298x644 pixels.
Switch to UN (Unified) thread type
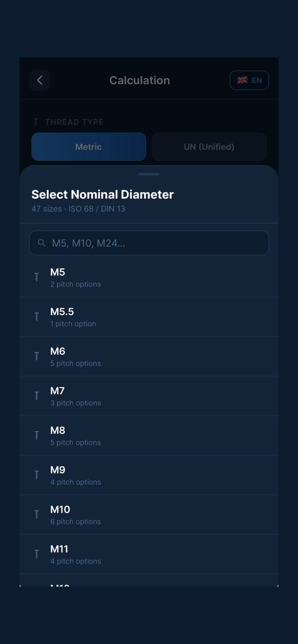coord(209,147)
